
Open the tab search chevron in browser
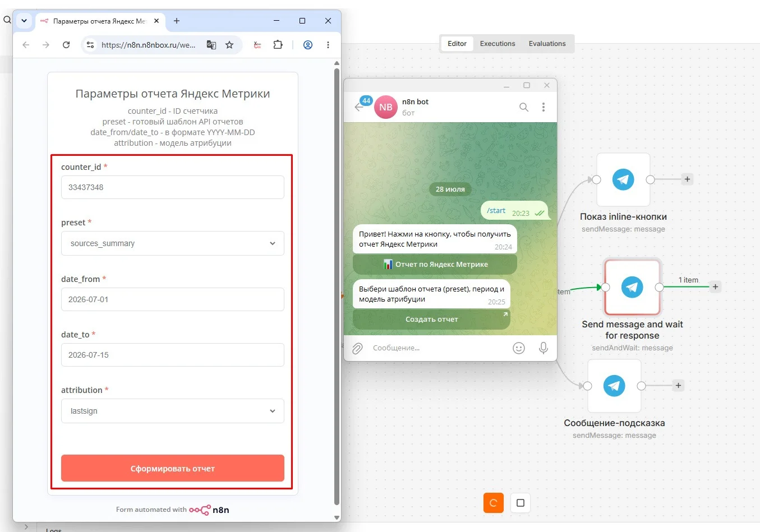[24, 21]
